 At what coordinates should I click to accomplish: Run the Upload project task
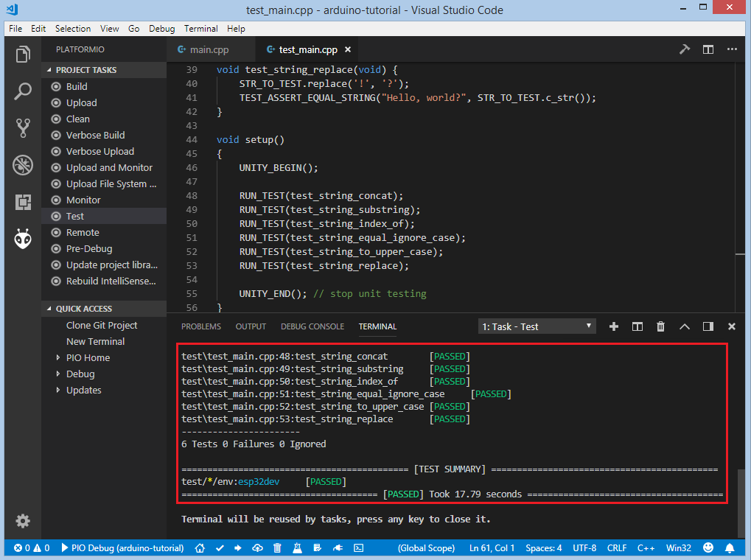click(x=104, y=103)
